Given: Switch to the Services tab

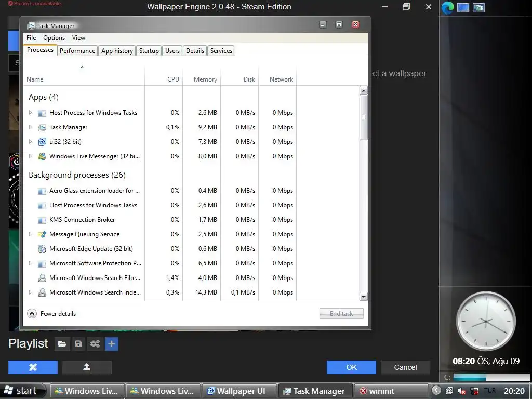Looking at the screenshot, I should [221, 51].
